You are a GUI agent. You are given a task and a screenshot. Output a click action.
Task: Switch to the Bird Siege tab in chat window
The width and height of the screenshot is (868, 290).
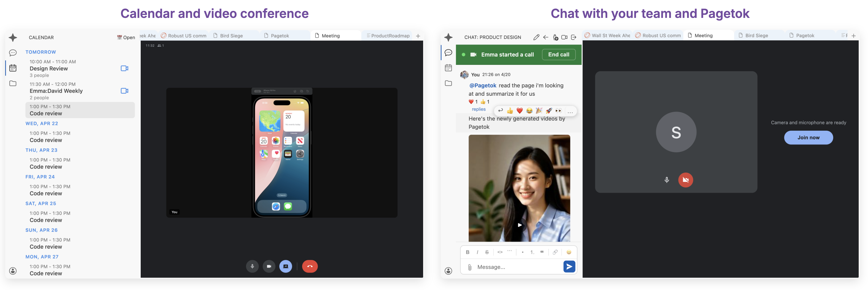[x=756, y=36]
